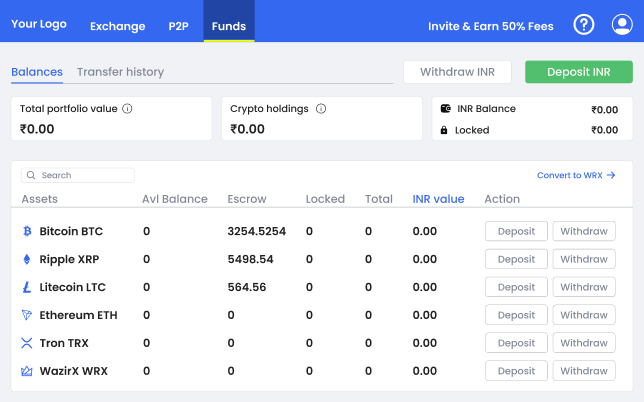Image resolution: width=644 pixels, height=402 pixels.
Task: Click the green Deposit INR button
Action: pos(579,72)
